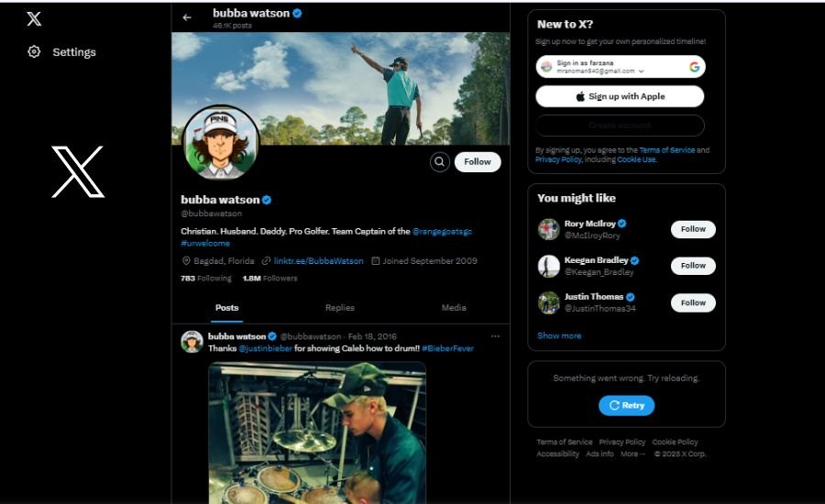Image resolution: width=825 pixels, height=504 pixels.
Task: Open footer Ads info link
Action: [599, 454]
